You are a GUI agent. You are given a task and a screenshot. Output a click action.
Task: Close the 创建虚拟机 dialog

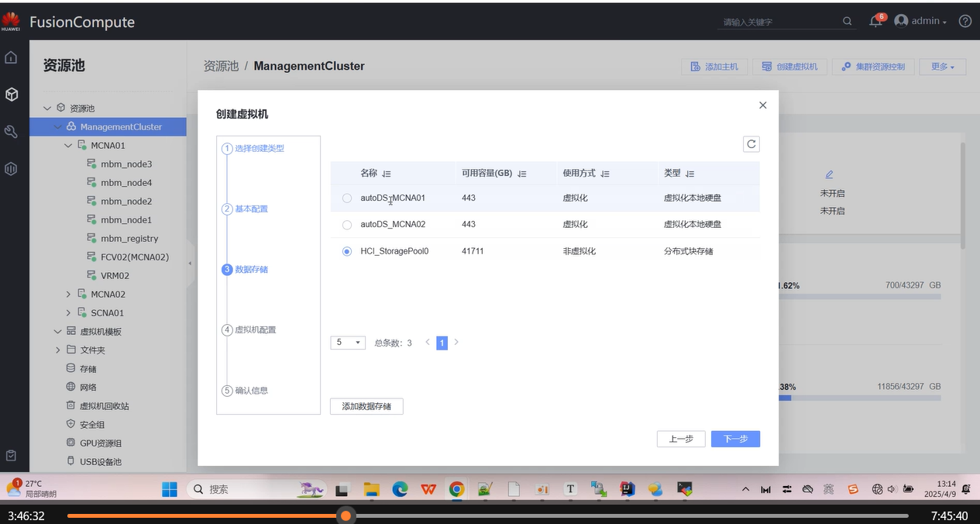tap(762, 105)
